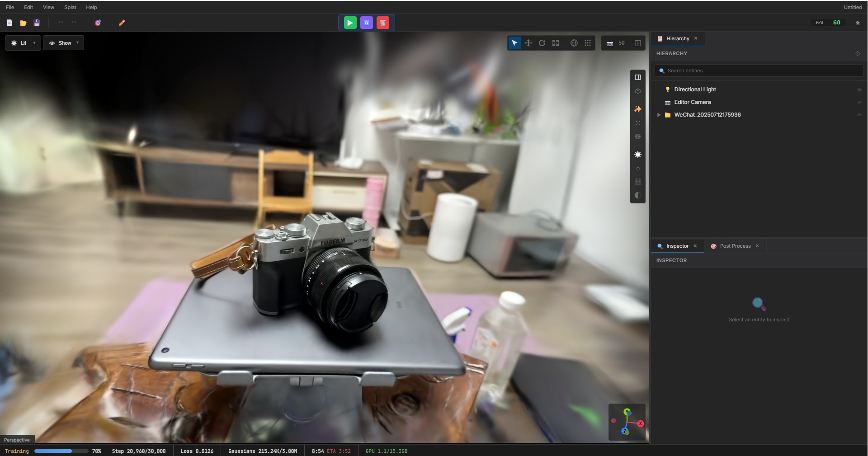
Task: Click the sparkles icon in right side toolbar
Action: [637, 109]
